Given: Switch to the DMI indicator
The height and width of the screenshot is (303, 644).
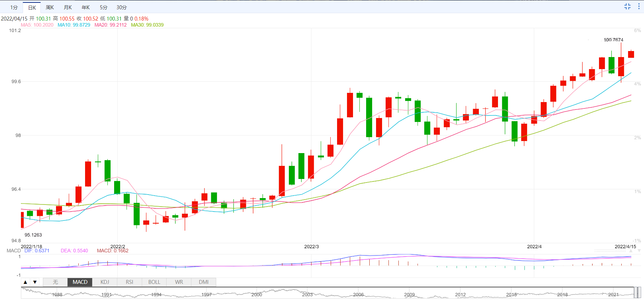Looking at the screenshot, I should click(x=204, y=282).
